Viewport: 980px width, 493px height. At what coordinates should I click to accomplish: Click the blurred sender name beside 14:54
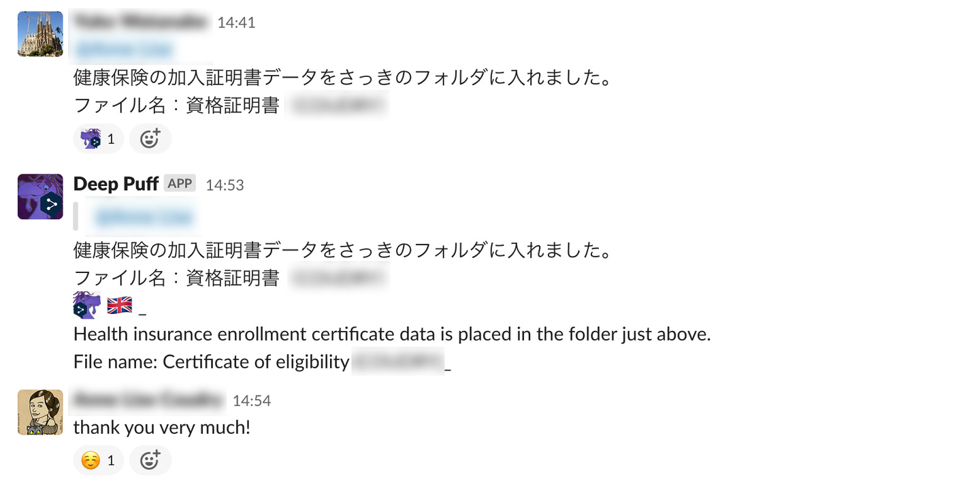pyautogui.click(x=148, y=400)
